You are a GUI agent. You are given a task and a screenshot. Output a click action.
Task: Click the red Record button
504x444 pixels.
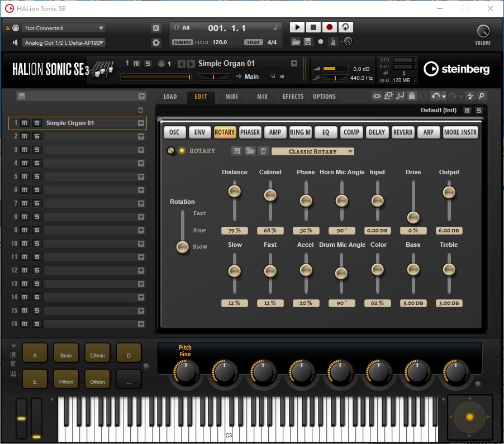(329, 27)
